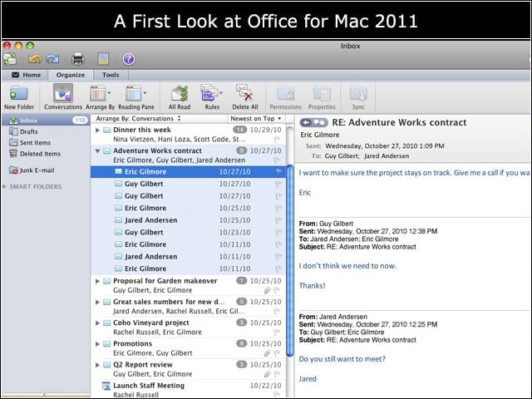Open the Arrange By: Conversations dropdown
Image resolution: width=532 pixels, height=399 pixels.
(x=138, y=118)
